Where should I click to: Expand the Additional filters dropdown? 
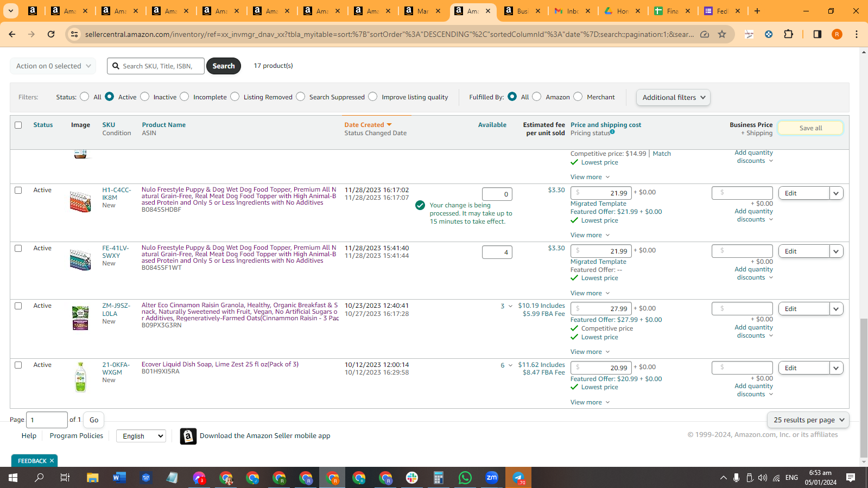click(x=673, y=98)
